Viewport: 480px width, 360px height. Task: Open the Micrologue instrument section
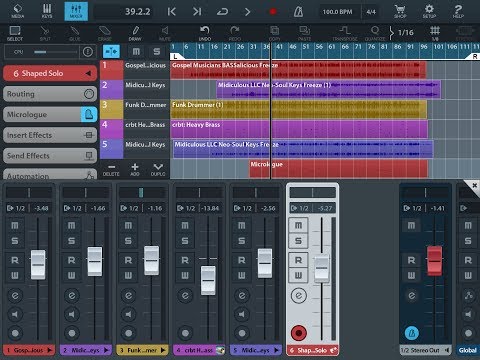tap(50, 115)
